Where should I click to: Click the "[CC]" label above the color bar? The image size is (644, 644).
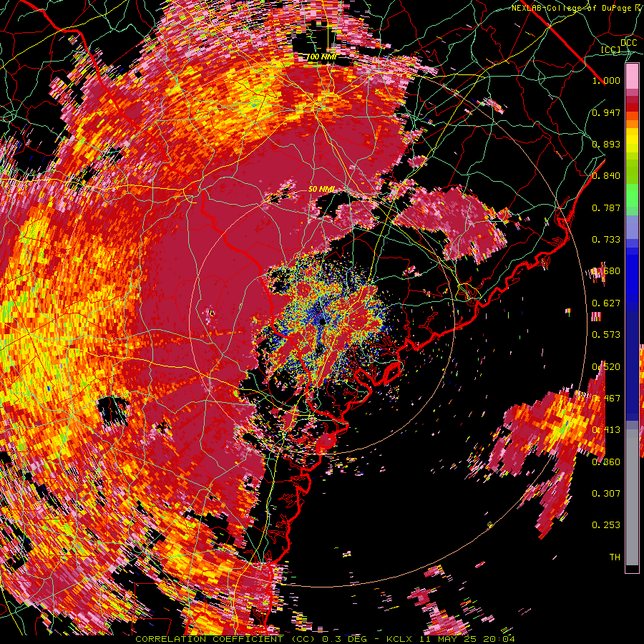(611, 49)
